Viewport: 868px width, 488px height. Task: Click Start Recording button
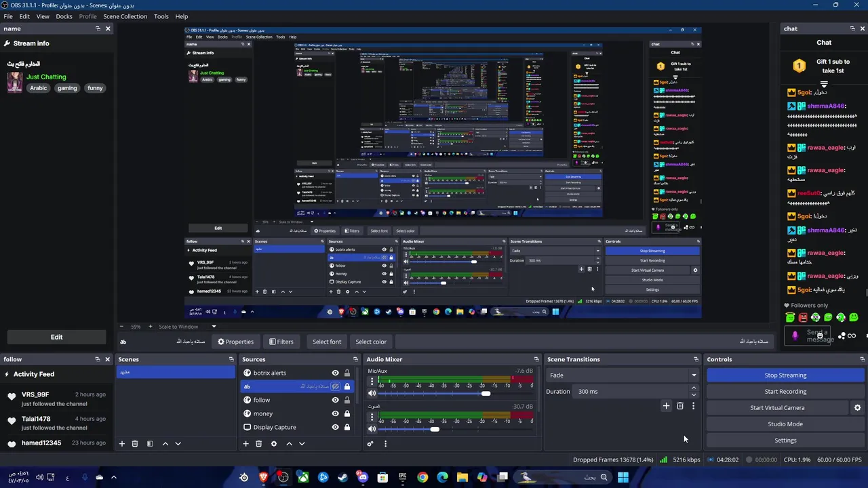[785, 392]
